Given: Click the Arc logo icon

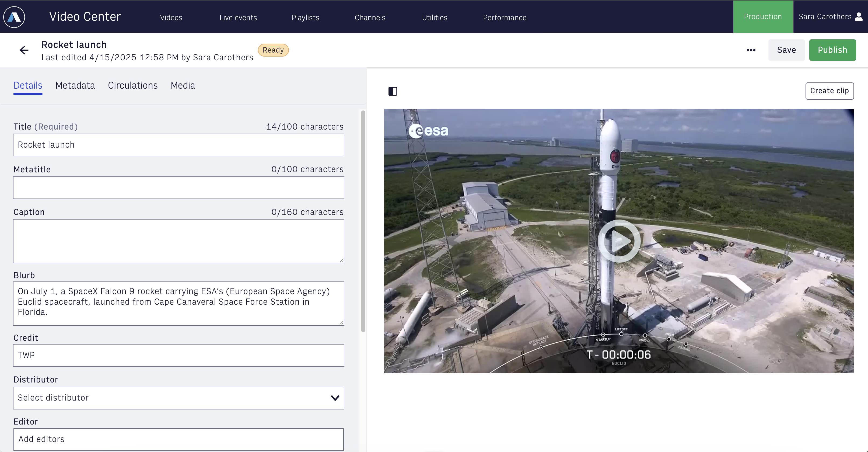Looking at the screenshot, I should pos(14,17).
